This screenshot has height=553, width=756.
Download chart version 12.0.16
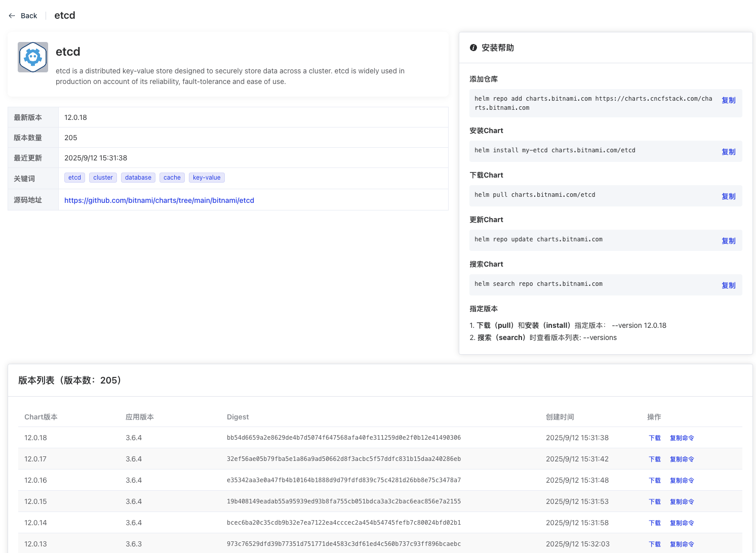(655, 481)
